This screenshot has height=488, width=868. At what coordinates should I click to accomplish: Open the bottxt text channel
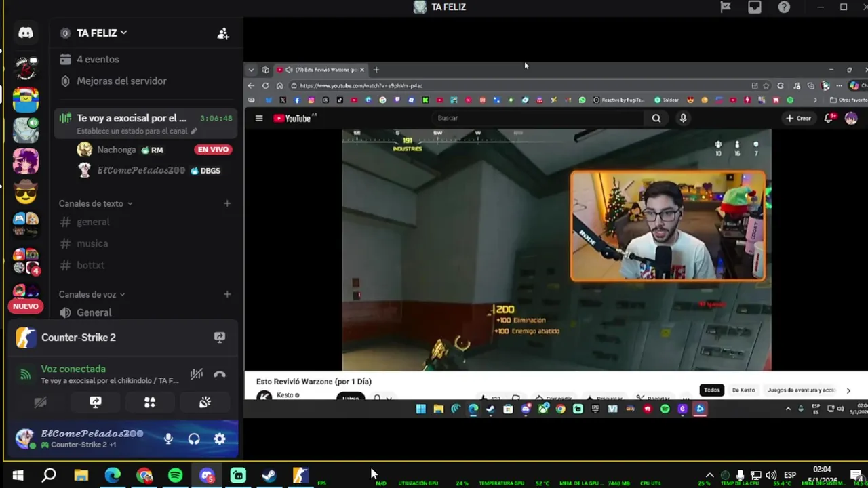click(x=90, y=265)
